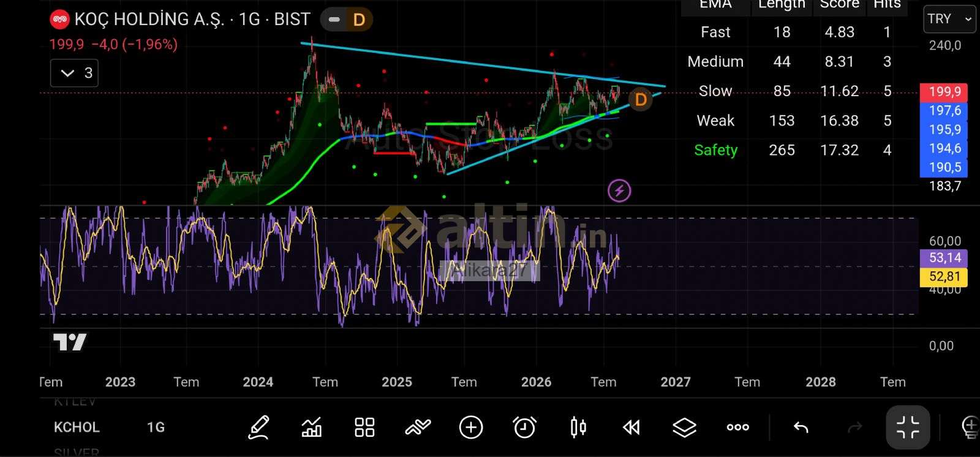The height and width of the screenshot is (457, 980).
Task: Select the yellow 52,81 oscillator value label
Action: [x=944, y=277]
